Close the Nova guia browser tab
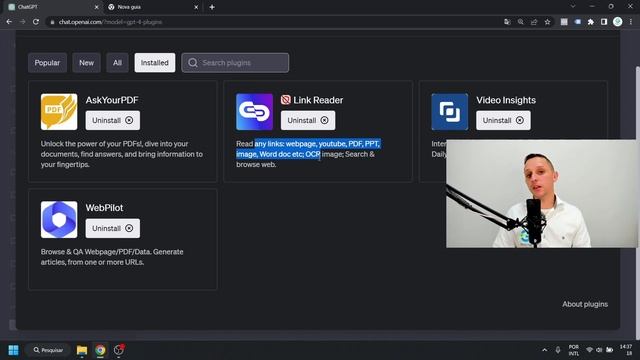This screenshot has height=360, width=640. click(x=196, y=7)
